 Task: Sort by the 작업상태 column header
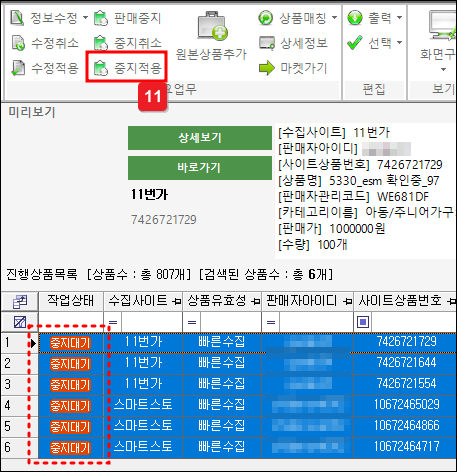(71, 301)
